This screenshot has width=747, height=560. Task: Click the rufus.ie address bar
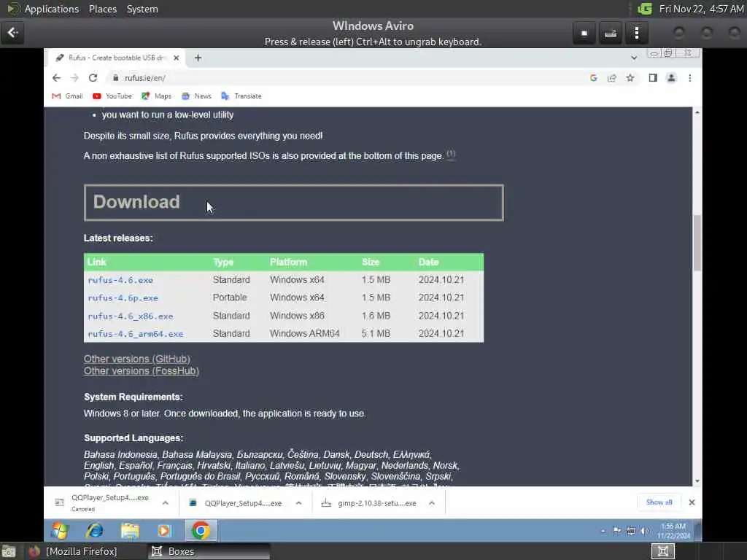click(348, 77)
